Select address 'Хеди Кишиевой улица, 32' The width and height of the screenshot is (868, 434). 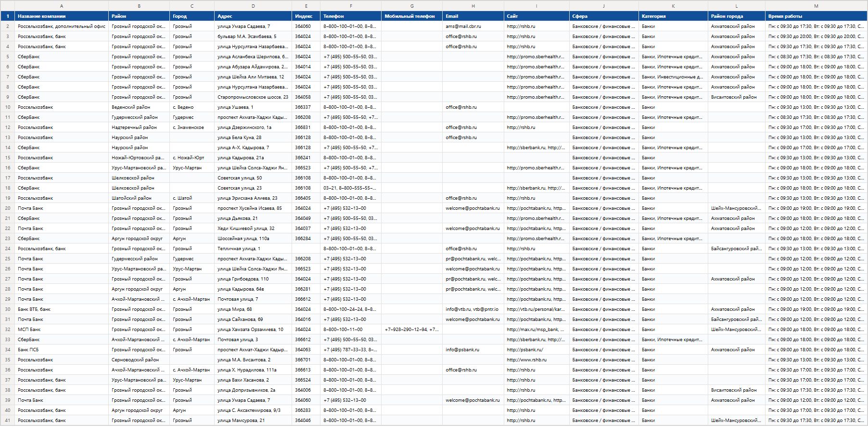coord(253,229)
